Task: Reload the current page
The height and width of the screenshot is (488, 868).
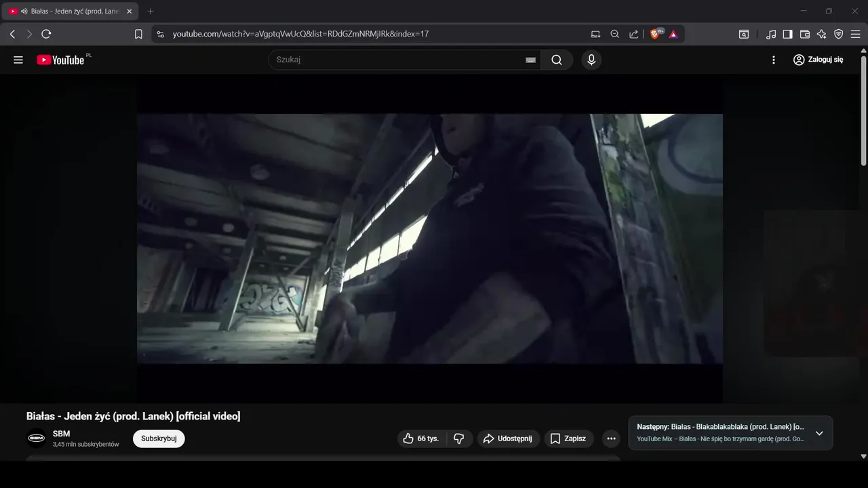Action: click(46, 34)
